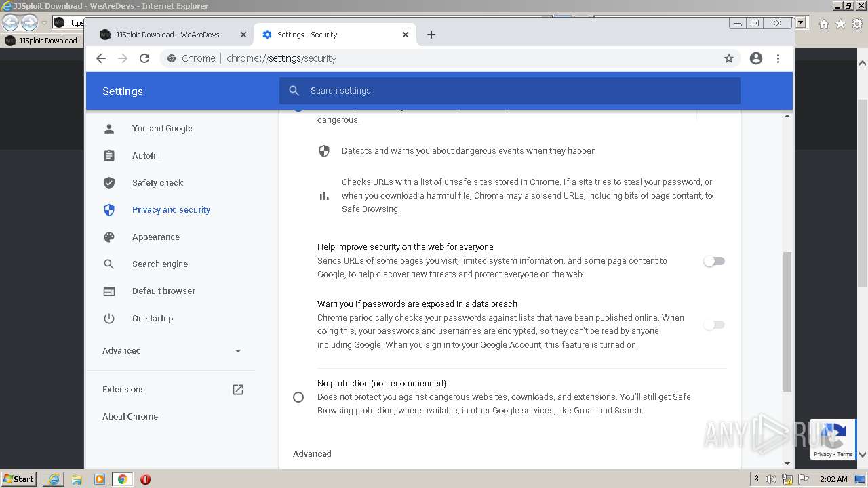Open Internet Explorer from the taskbar
This screenshot has height=488, width=868.
click(x=54, y=479)
